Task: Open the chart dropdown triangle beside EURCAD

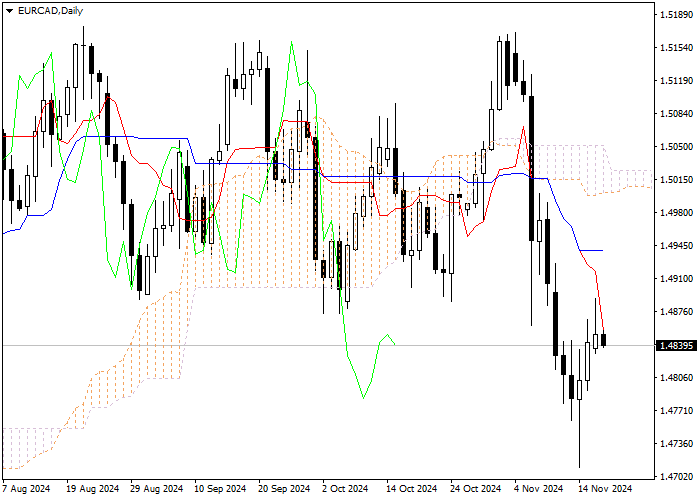Action: (9, 11)
